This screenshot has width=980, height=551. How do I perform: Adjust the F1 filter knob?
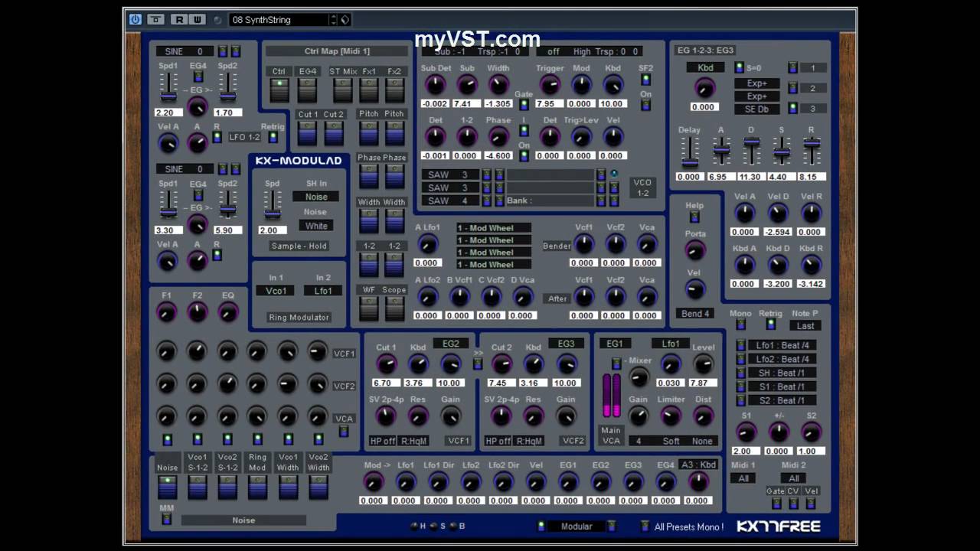(x=166, y=311)
